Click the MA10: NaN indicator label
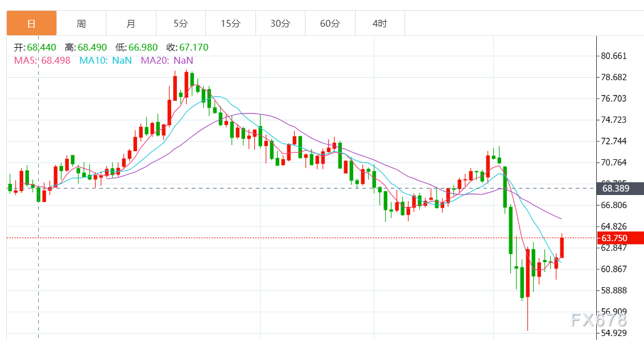 (x=105, y=60)
